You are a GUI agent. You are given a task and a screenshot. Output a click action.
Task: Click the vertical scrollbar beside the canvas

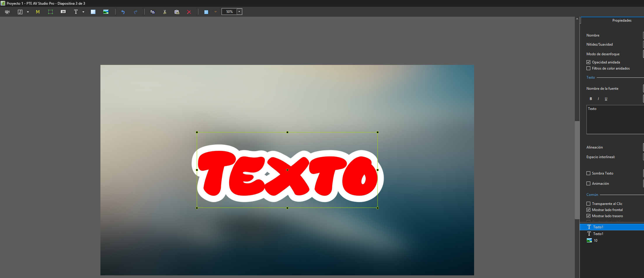click(577, 170)
